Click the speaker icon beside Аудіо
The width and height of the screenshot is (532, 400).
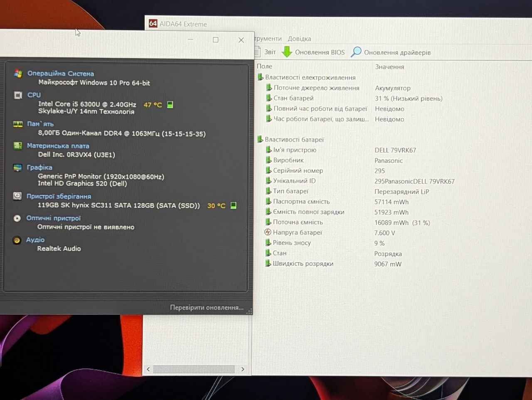[17, 240]
